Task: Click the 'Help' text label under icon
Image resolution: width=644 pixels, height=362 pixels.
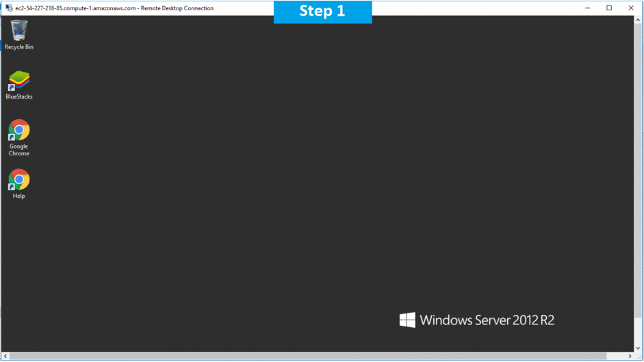Action: click(x=19, y=196)
